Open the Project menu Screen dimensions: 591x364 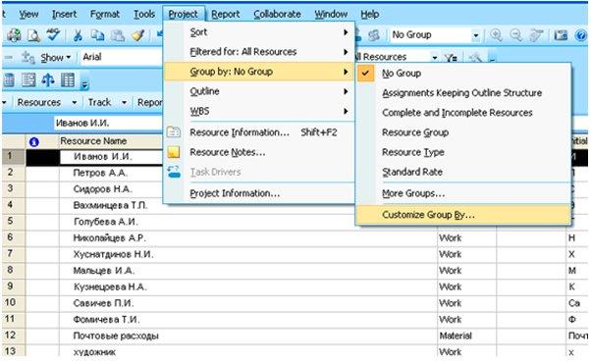pyautogui.click(x=184, y=15)
